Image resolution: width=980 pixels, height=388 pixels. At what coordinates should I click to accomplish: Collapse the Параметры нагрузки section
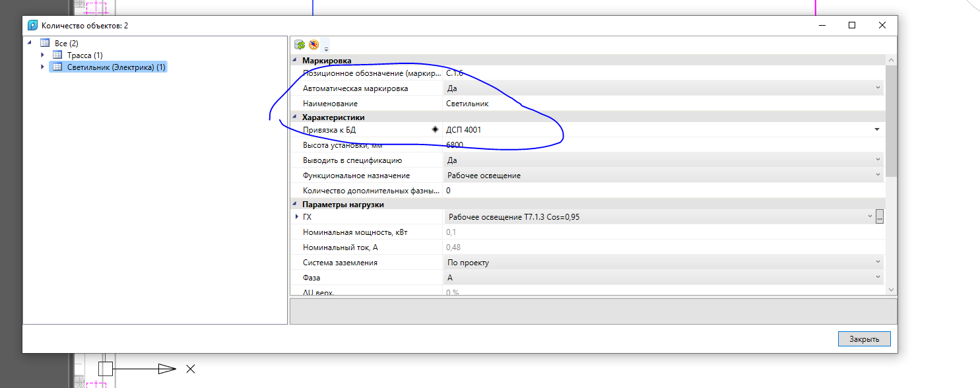point(295,204)
